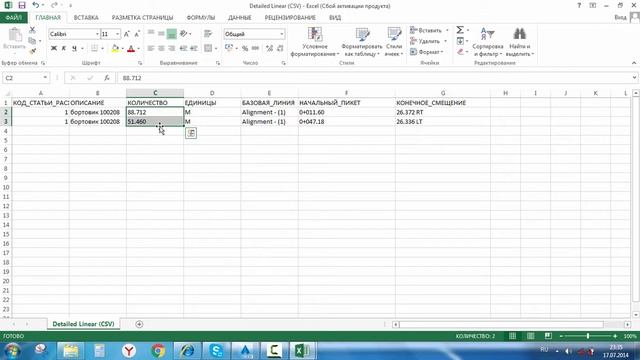Collapse the ribbon
Viewport: 640px width, 360px height.
(633, 63)
